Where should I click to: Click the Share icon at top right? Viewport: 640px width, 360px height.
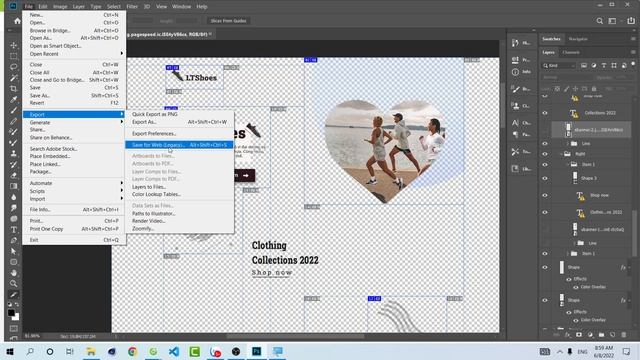click(631, 21)
